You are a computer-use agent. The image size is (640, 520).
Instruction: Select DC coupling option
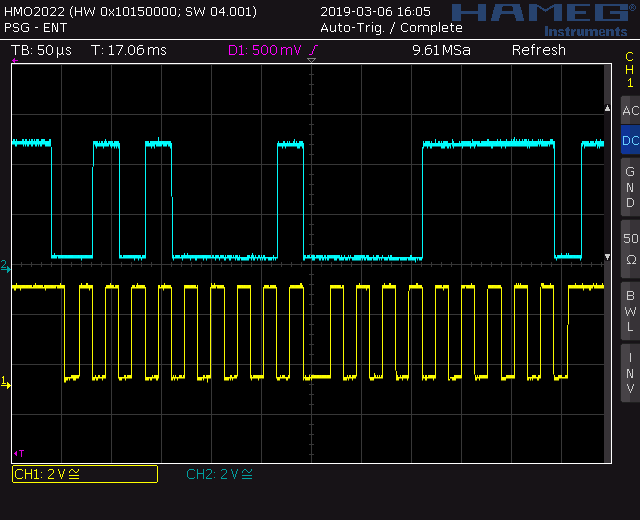point(630,140)
